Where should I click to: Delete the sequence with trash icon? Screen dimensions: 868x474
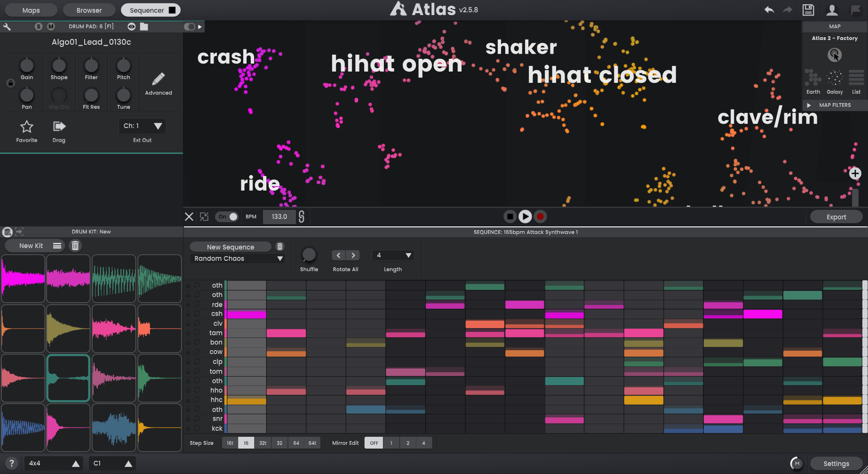pos(280,247)
